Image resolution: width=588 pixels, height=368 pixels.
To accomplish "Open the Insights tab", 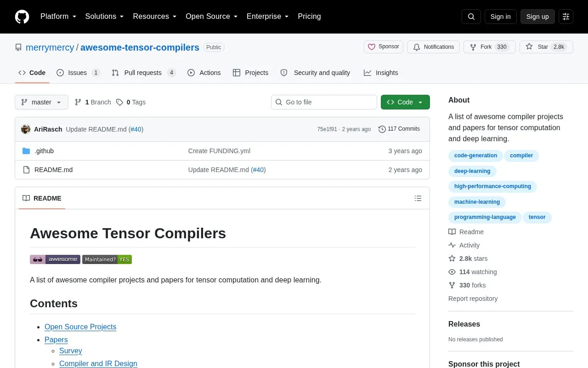I will [x=381, y=73].
